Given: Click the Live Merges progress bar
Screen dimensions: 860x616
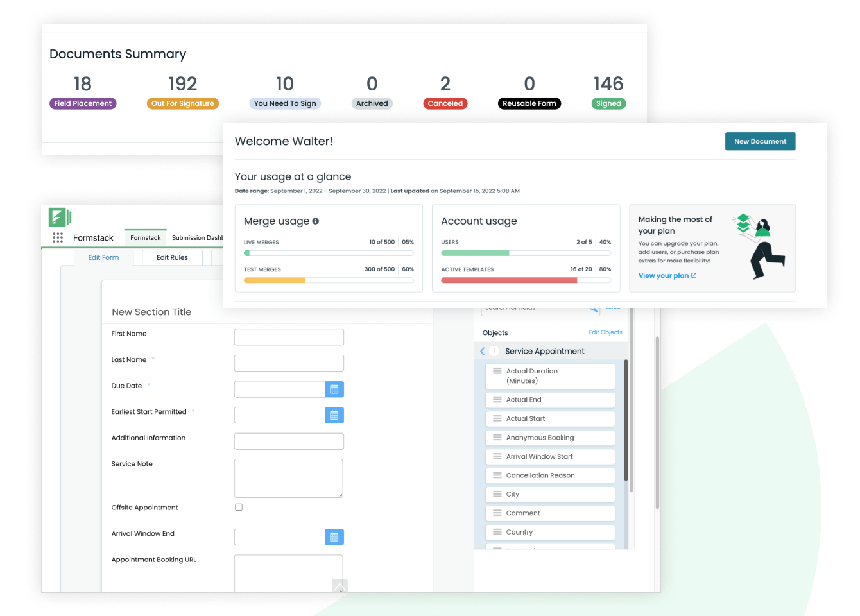Looking at the screenshot, I should coord(329,253).
